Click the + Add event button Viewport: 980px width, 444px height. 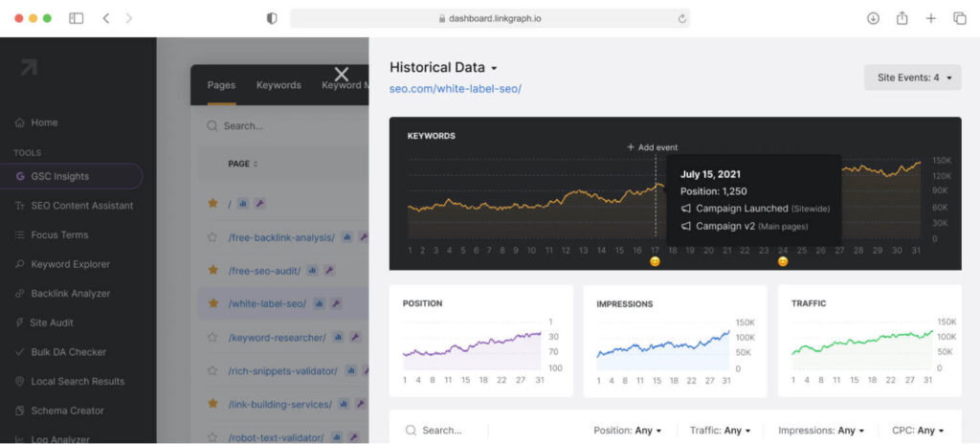point(653,147)
